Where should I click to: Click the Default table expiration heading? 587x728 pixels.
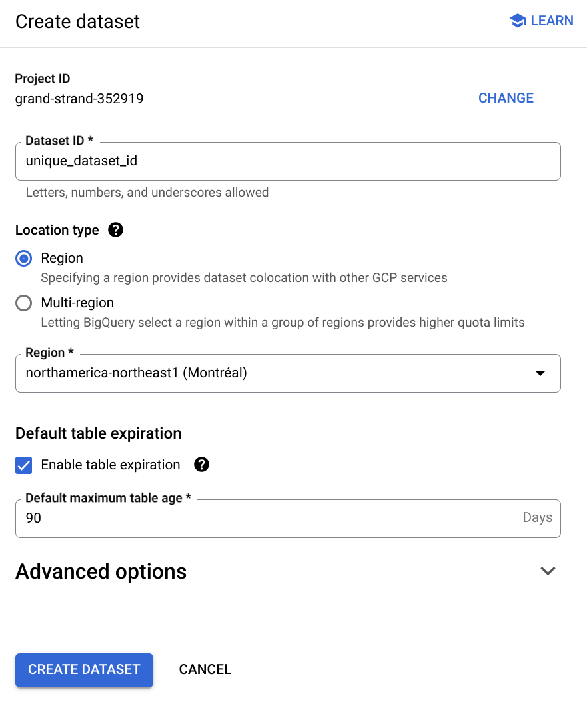pos(98,433)
